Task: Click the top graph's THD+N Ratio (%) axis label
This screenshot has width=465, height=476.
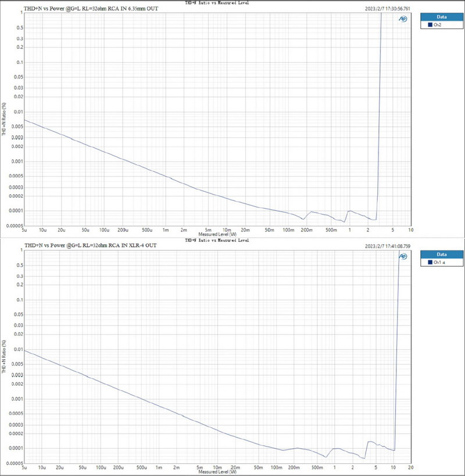Action: [x=4, y=120]
